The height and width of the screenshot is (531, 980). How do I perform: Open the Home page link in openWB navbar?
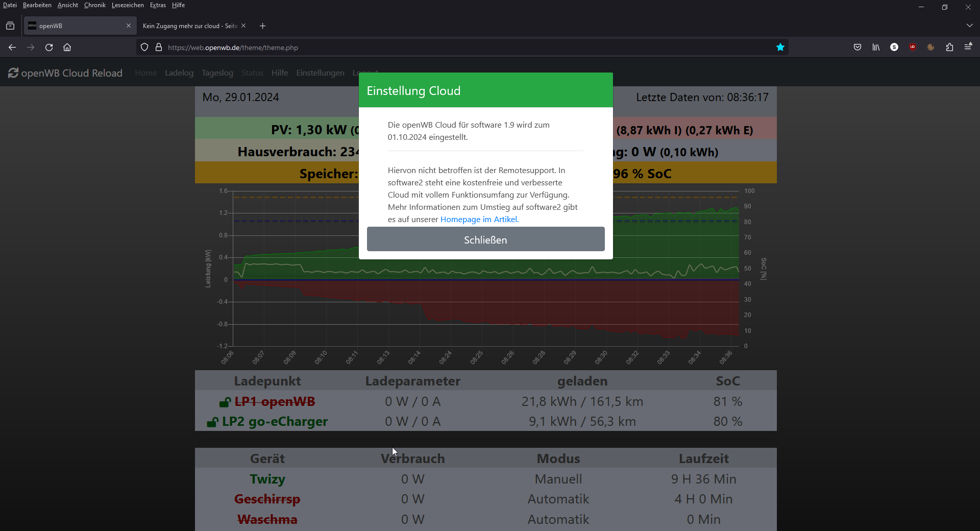click(x=146, y=73)
